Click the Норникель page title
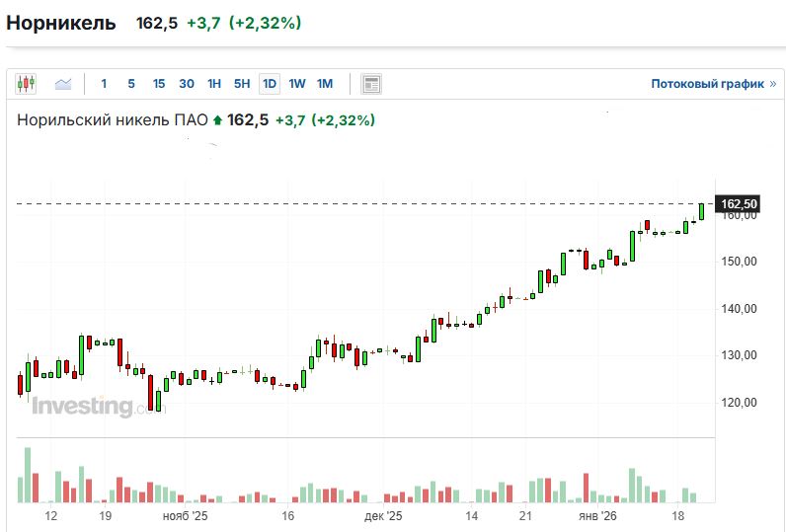The width and height of the screenshot is (786, 532). (x=60, y=23)
